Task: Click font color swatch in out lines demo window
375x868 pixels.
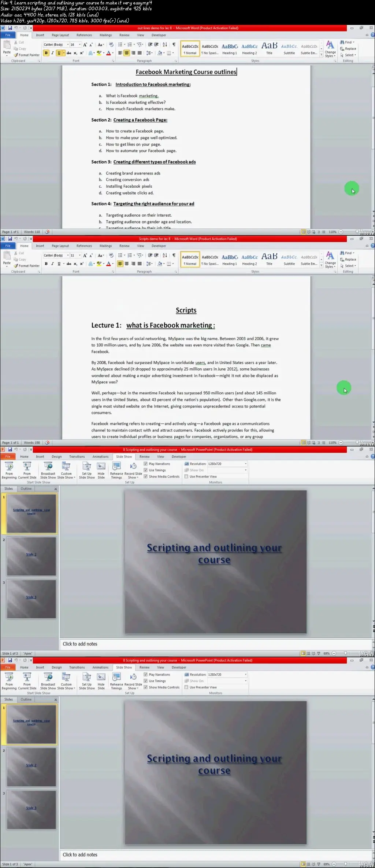Action: click(108, 53)
